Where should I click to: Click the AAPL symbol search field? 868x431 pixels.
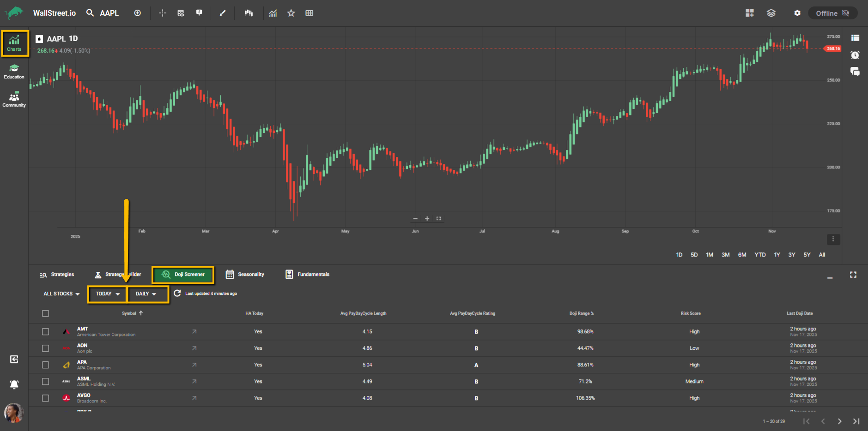coord(109,13)
